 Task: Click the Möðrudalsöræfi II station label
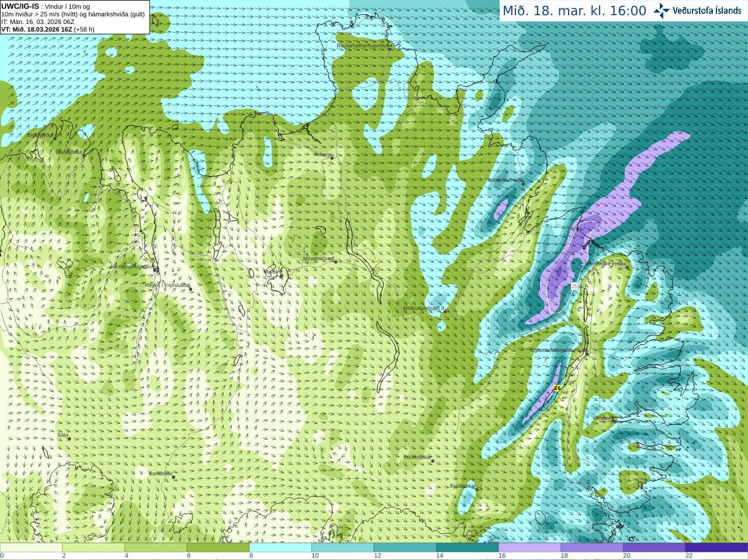click(424, 308)
